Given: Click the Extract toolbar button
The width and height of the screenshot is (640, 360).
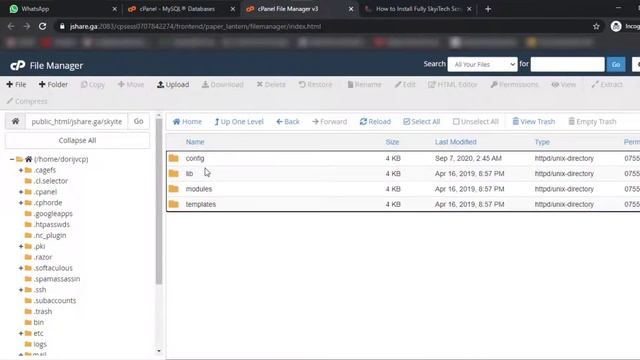Looking at the screenshot, I should [x=607, y=84].
